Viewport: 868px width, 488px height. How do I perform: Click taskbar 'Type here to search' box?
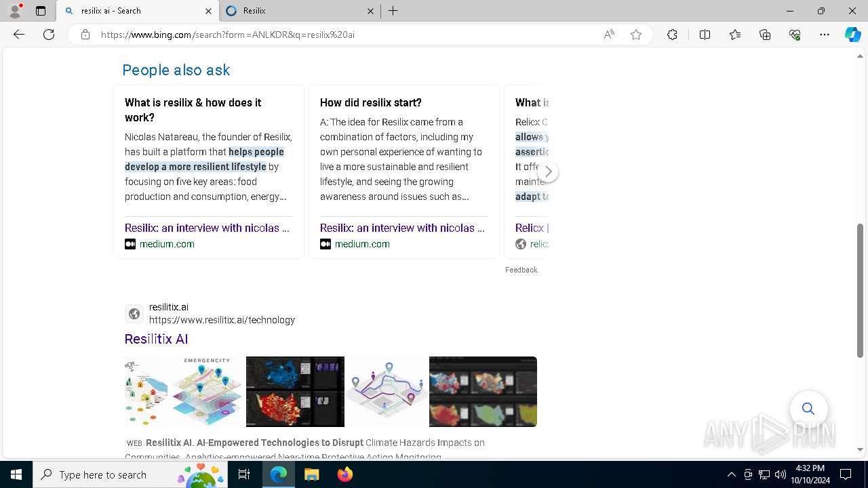(130, 474)
